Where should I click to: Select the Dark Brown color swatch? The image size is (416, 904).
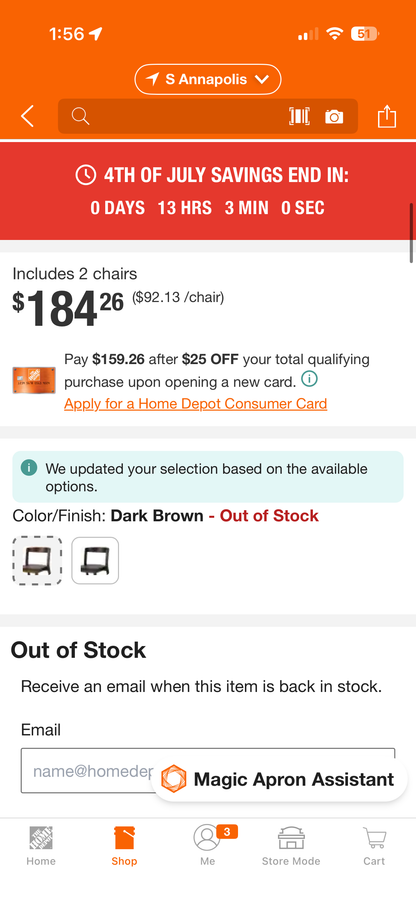pos(37,560)
